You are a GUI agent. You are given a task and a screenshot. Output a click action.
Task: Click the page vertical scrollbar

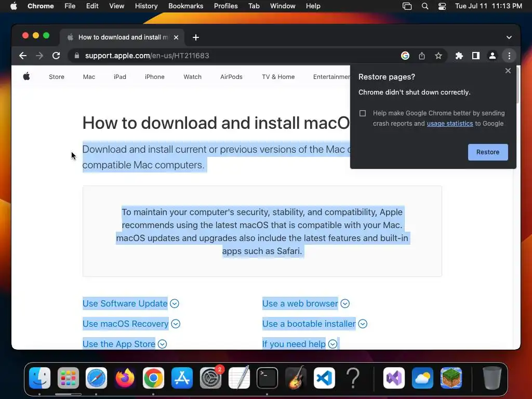[518, 85]
